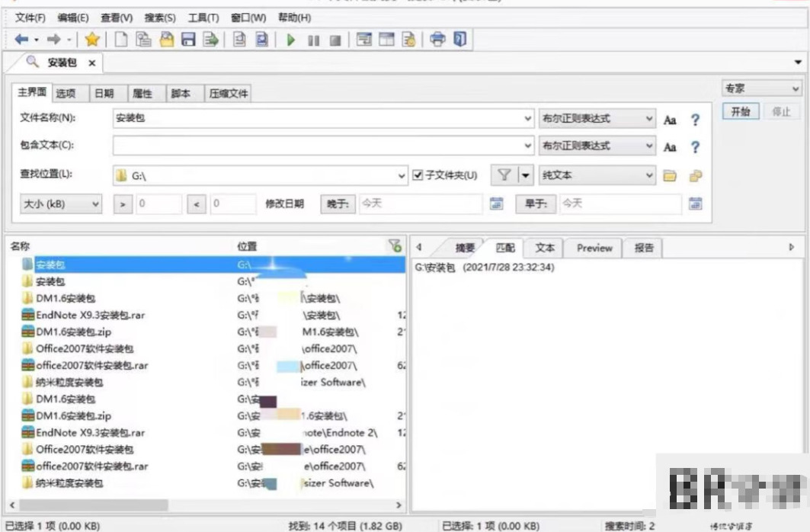Image resolution: width=810 pixels, height=532 pixels.
Task: Click the favorites star toolbar icon
Action: [x=92, y=40]
